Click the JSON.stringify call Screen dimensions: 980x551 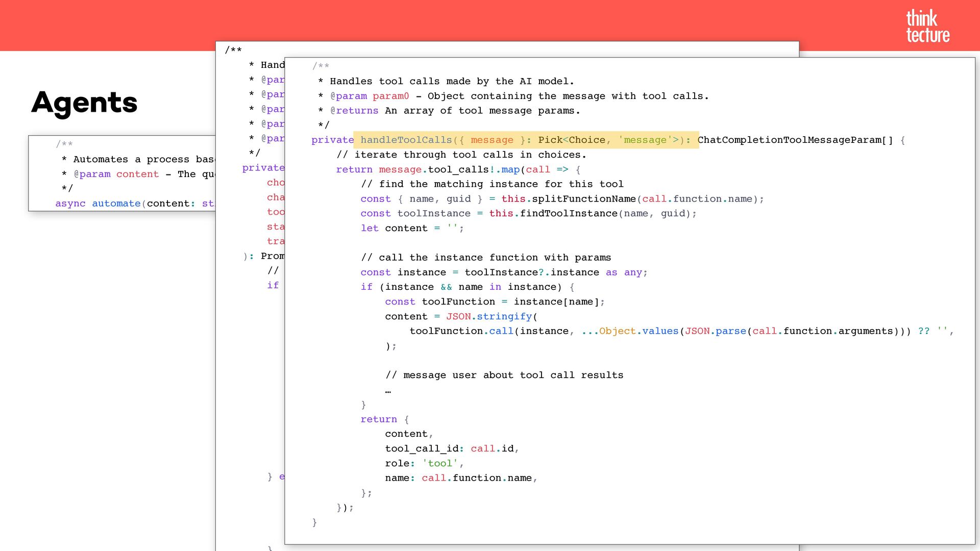pos(488,316)
